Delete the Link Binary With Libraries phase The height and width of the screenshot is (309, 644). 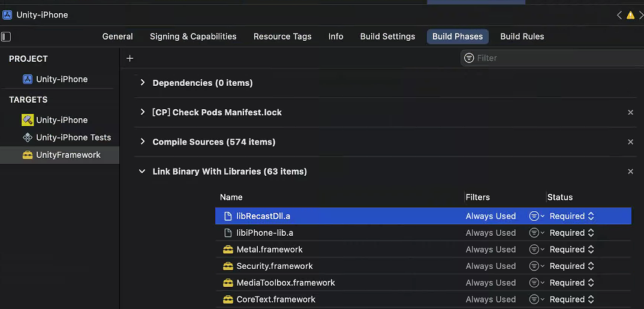(x=630, y=172)
